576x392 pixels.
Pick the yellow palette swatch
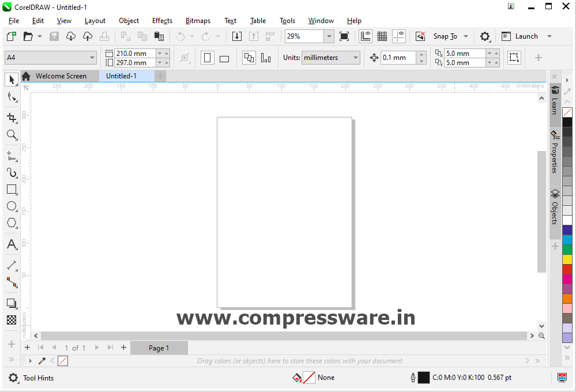tap(567, 259)
